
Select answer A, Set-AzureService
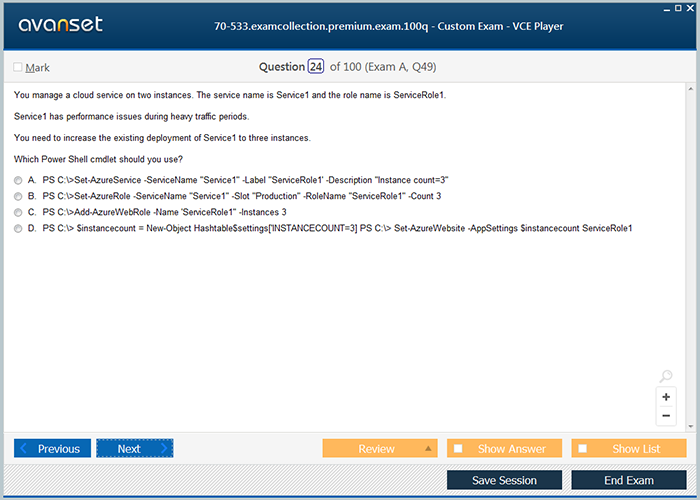pos(18,179)
